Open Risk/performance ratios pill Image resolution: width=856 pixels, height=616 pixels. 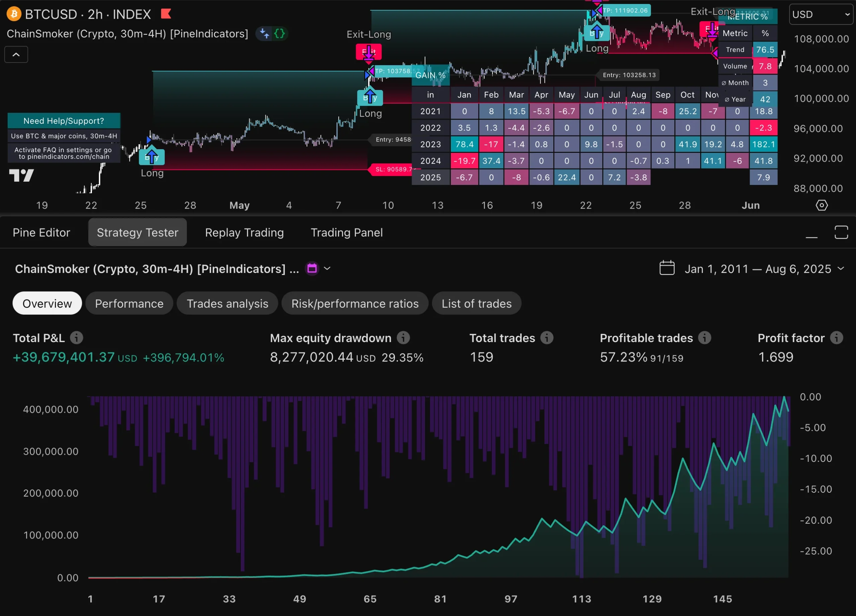tap(355, 303)
